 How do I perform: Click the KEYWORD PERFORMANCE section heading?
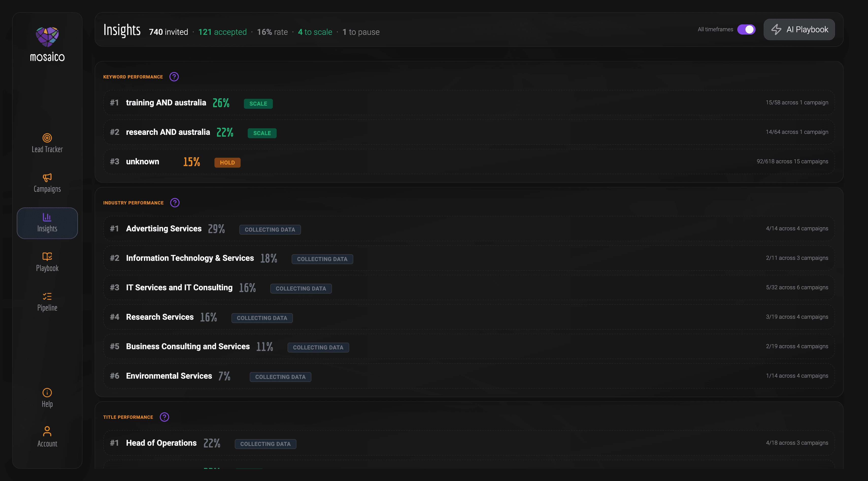[133, 77]
